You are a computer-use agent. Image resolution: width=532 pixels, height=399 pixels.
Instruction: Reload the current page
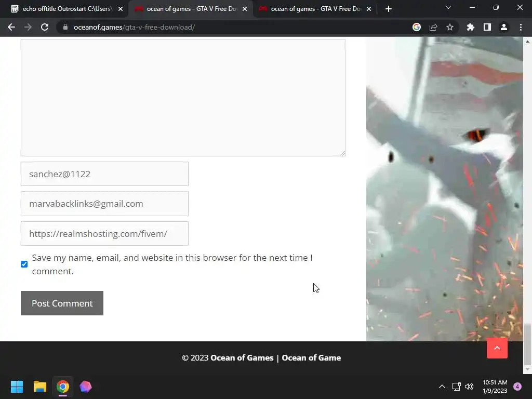45,27
